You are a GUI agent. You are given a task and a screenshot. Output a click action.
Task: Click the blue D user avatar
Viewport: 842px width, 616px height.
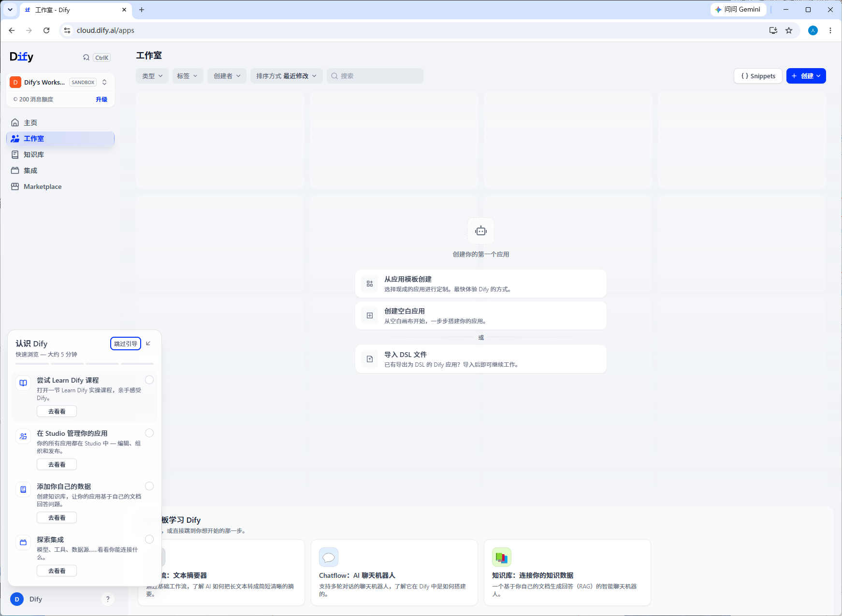click(17, 599)
